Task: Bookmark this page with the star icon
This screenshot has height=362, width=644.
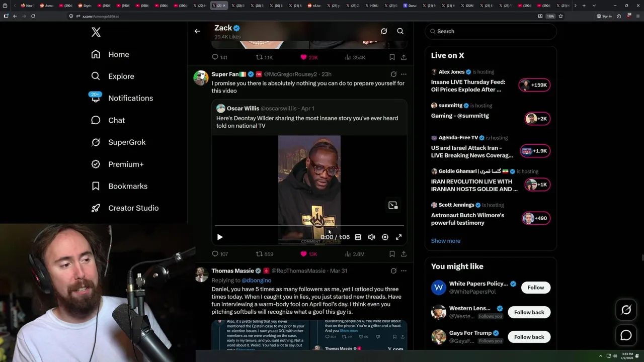Action: click(560, 16)
